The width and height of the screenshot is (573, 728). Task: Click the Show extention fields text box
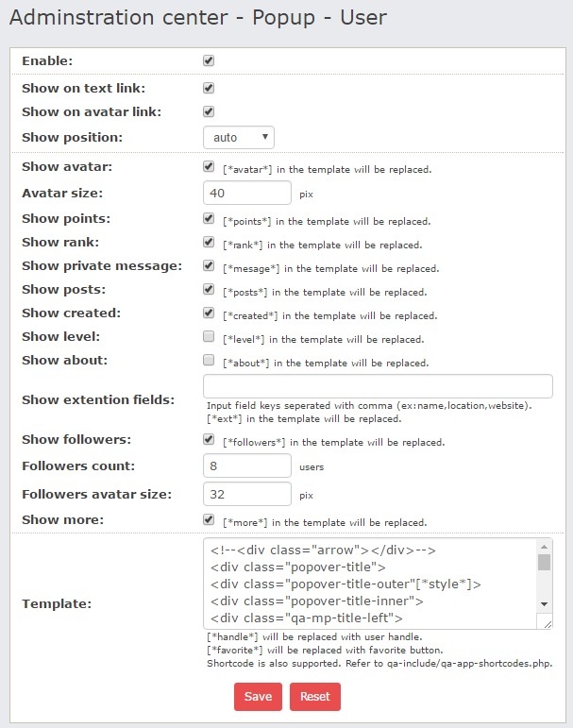pyautogui.click(x=378, y=386)
